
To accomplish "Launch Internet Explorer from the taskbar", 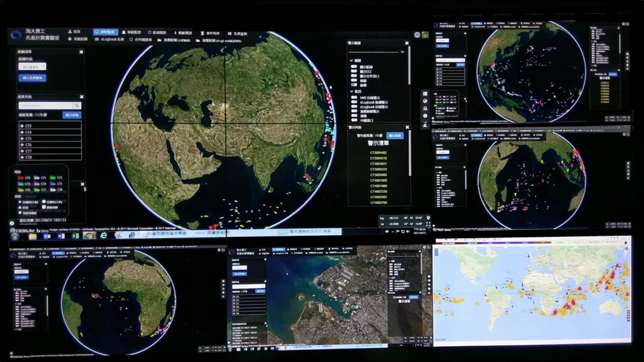I will point(104,236).
